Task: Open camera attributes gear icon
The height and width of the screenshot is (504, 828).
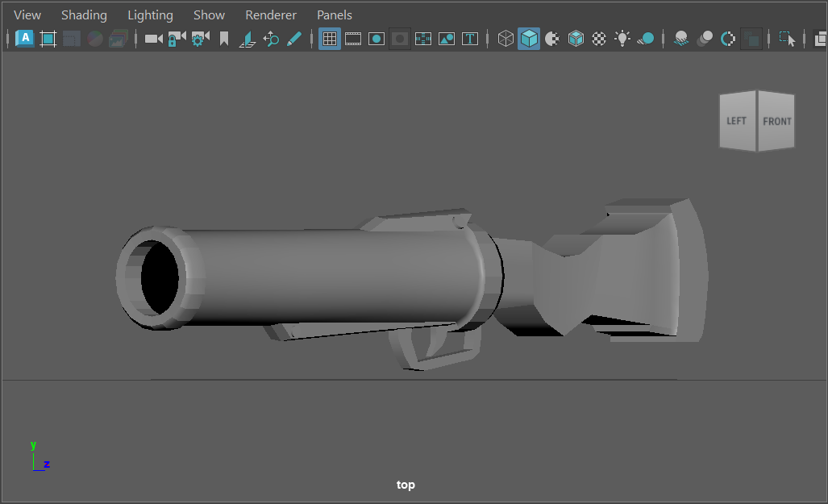Action: pos(200,39)
